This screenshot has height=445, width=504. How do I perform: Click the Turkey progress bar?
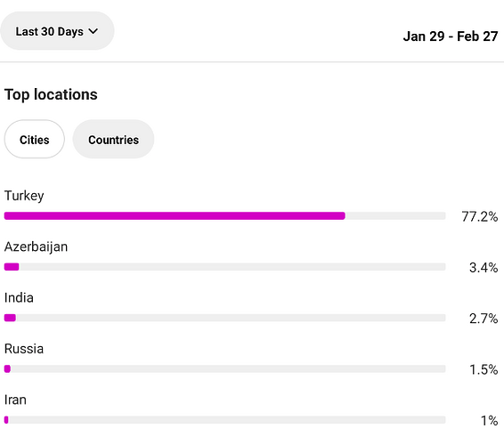224,215
